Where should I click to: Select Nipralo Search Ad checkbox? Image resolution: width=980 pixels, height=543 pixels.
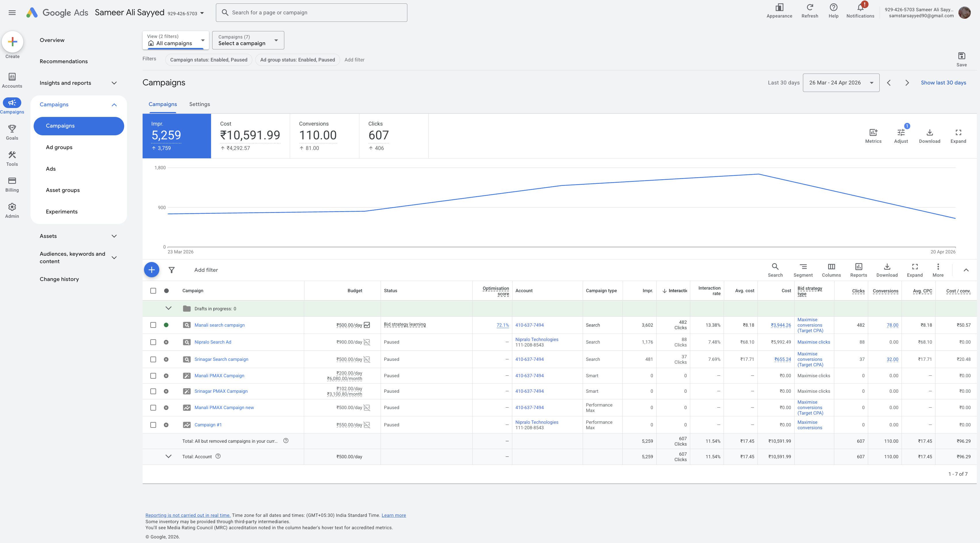click(x=153, y=342)
